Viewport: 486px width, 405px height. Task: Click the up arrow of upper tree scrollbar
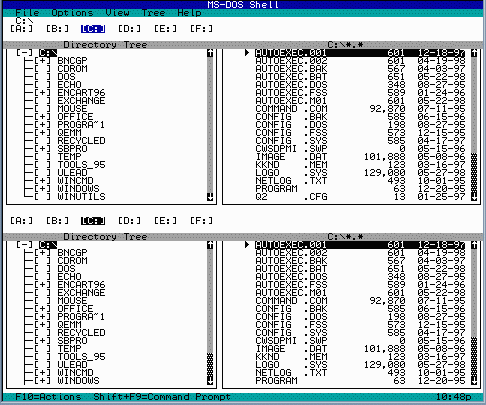tap(210, 53)
